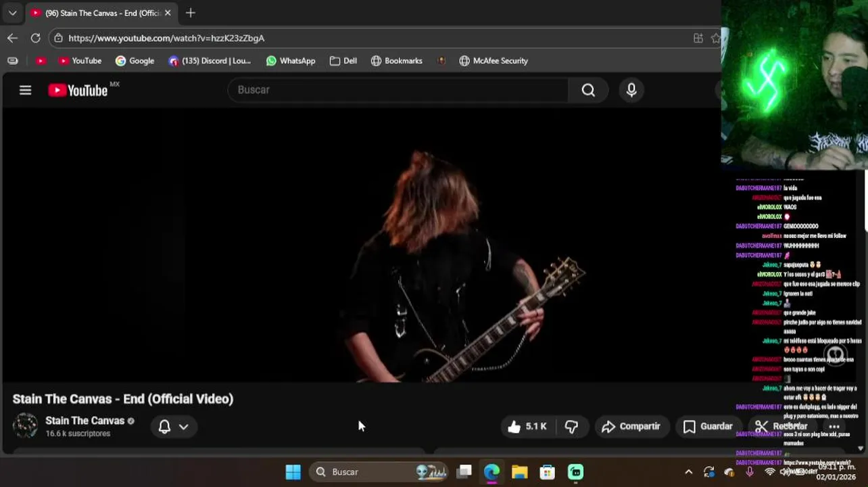
Task: Clip the video with Recortar
Action: pos(781,426)
